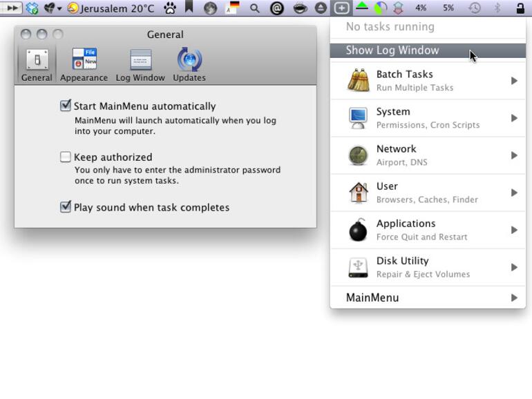Click the 4% usage readout
This screenshot has height=399, width=532.
(421, 8)
